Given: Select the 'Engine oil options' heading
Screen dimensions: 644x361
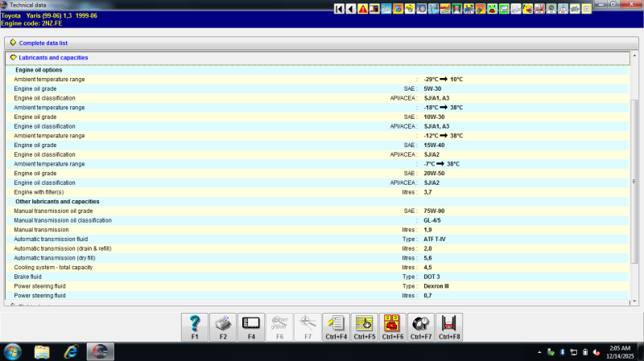Looking at the screenshot, I should coord(39,70).
